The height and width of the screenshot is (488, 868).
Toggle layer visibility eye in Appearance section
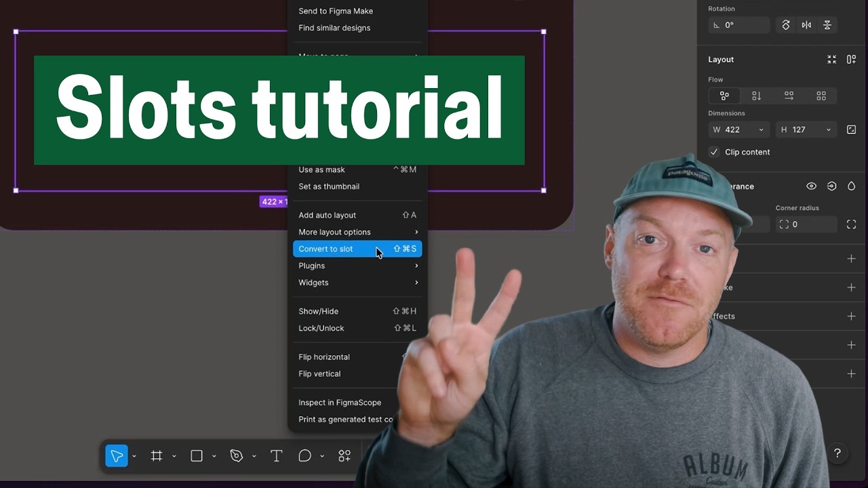click(811, 186)
